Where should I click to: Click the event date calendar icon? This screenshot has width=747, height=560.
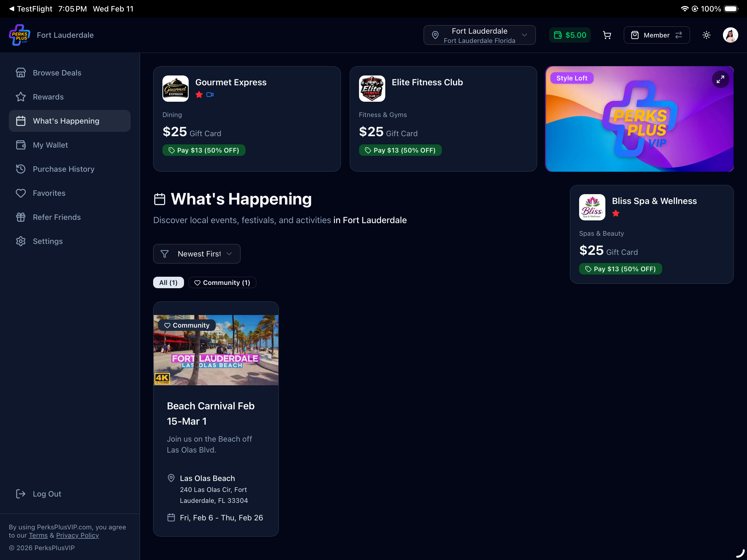[171, 517]
